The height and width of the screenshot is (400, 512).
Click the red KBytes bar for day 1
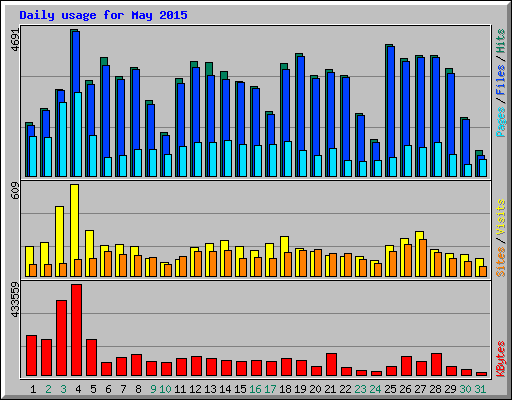coord(31,356)
